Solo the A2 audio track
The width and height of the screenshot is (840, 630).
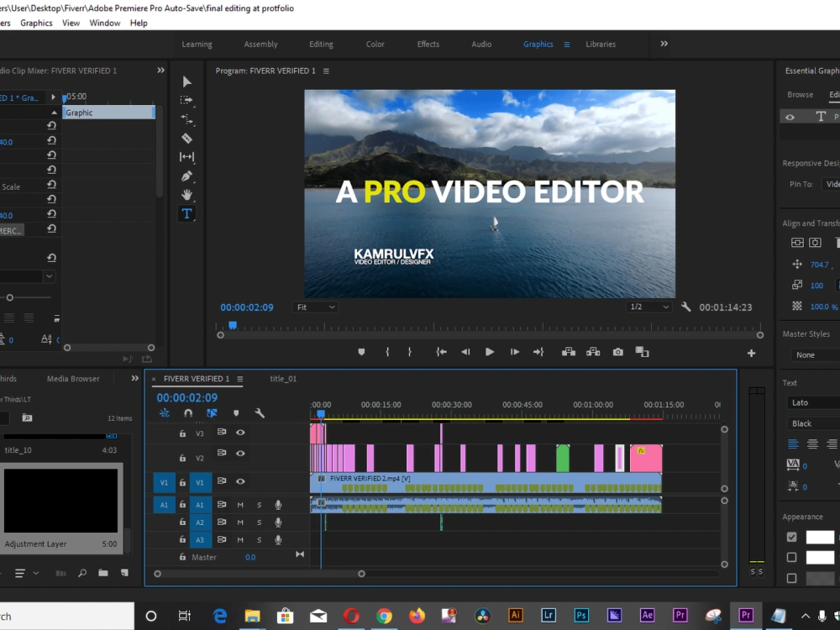pyautogui.click(x=260, y=522)
